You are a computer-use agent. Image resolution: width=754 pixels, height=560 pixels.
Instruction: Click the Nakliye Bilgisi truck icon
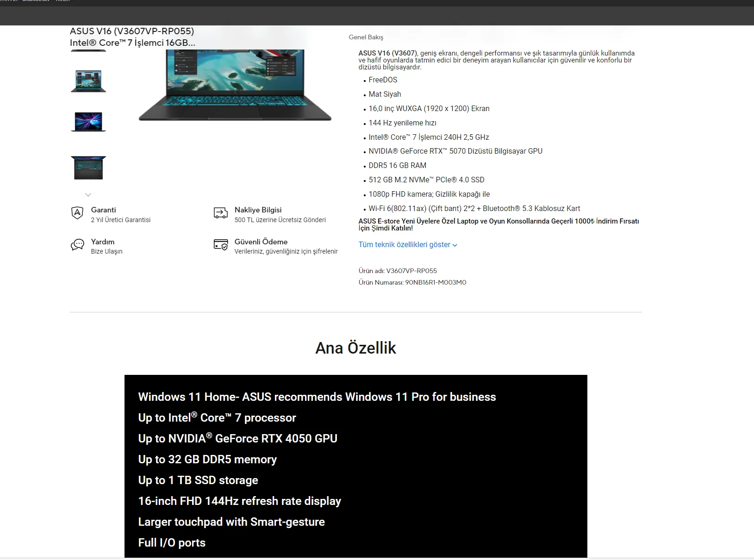click(x=221, y=213)
